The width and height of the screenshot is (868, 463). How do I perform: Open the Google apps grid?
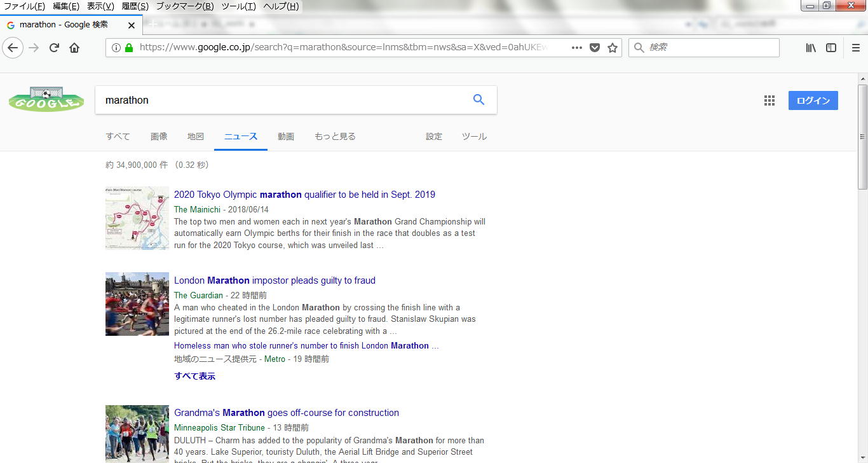(x=770, y=100)
